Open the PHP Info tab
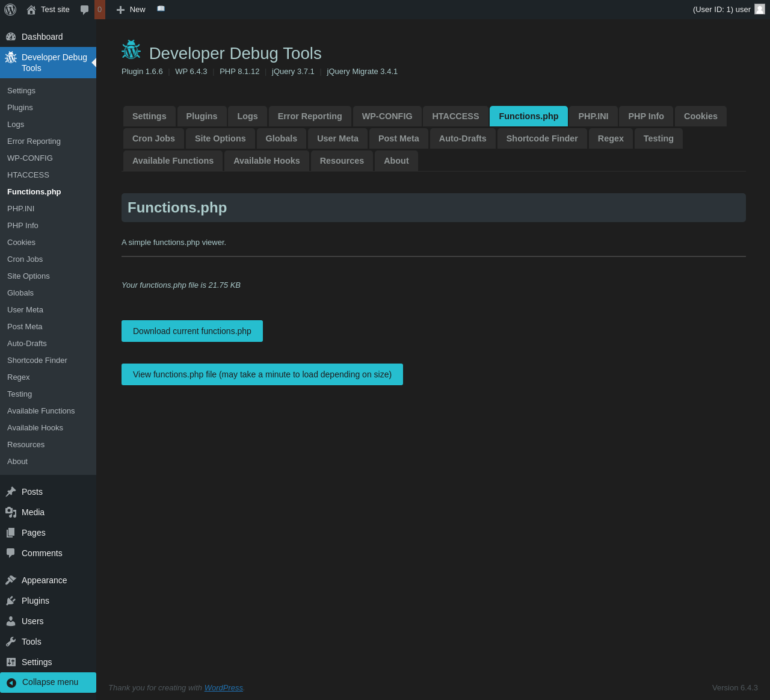 (x=646, y=116)
